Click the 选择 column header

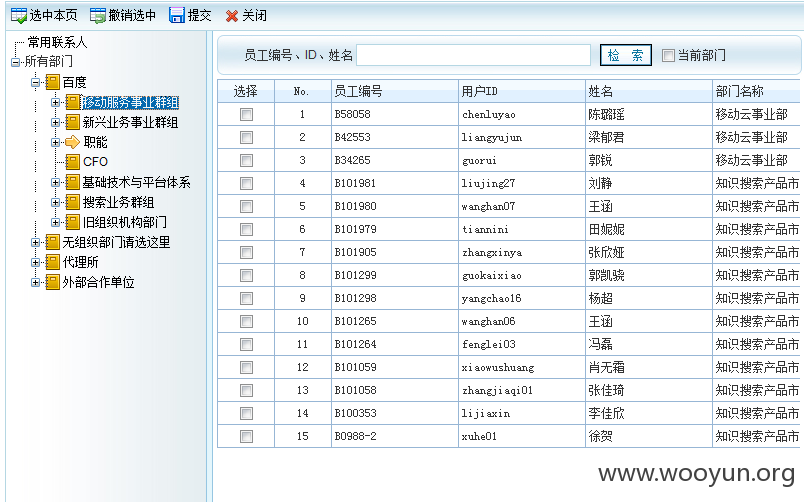point(246,91)
